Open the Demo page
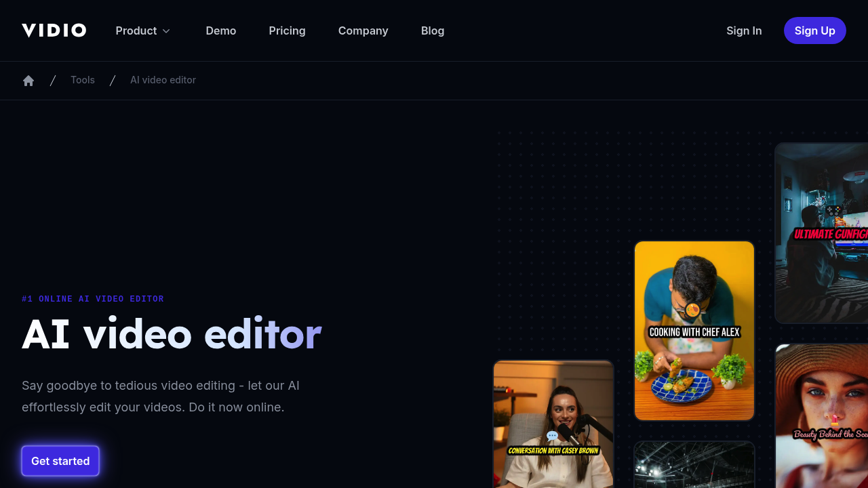This screenshot has height=488, width=868. pyautogui.click(x=221, y=30)
